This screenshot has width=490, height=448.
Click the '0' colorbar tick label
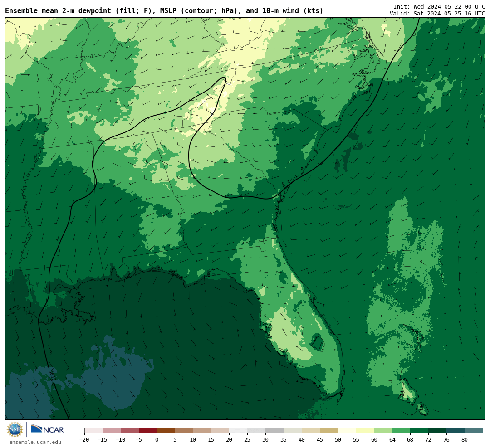(x=157, y=440)
